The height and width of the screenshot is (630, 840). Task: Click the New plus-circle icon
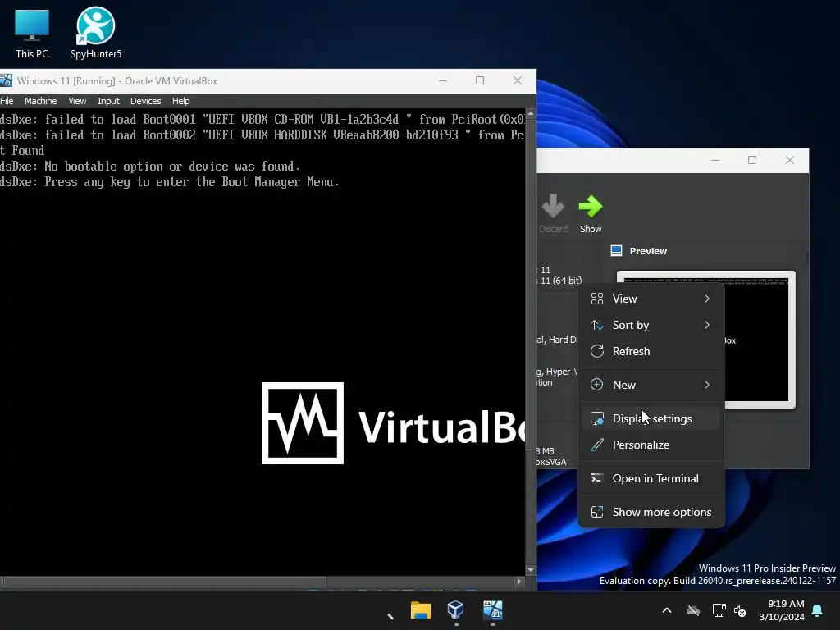597,385
